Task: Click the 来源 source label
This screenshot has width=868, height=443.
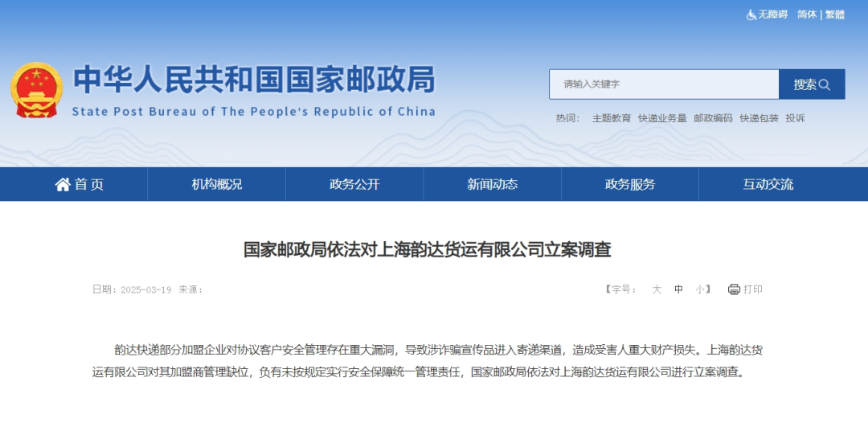Action: pyautogui.click(x=190, y=289)
